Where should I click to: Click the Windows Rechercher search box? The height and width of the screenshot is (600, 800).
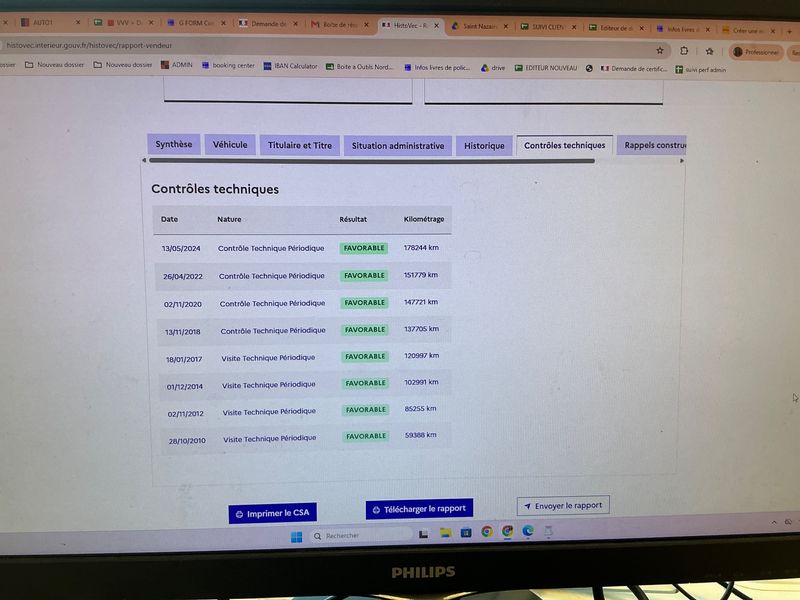click(x=361, y=535)
